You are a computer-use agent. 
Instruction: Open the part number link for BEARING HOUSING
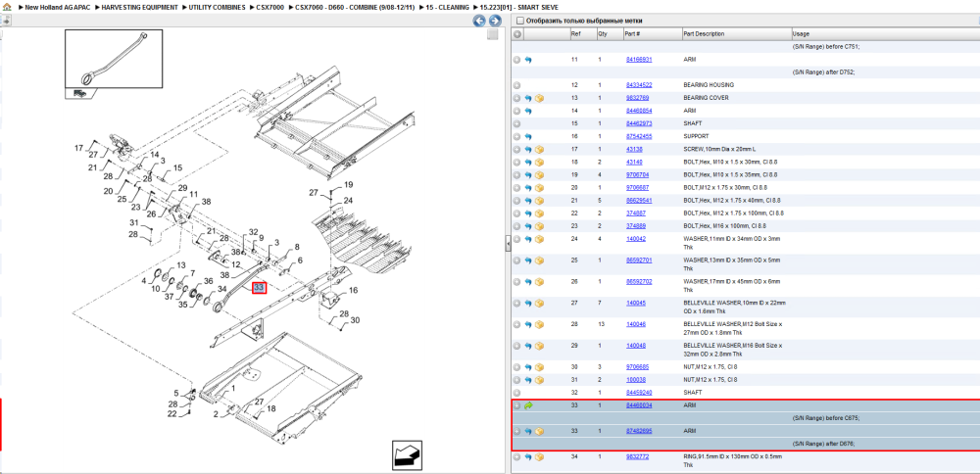tap(639, 85)
